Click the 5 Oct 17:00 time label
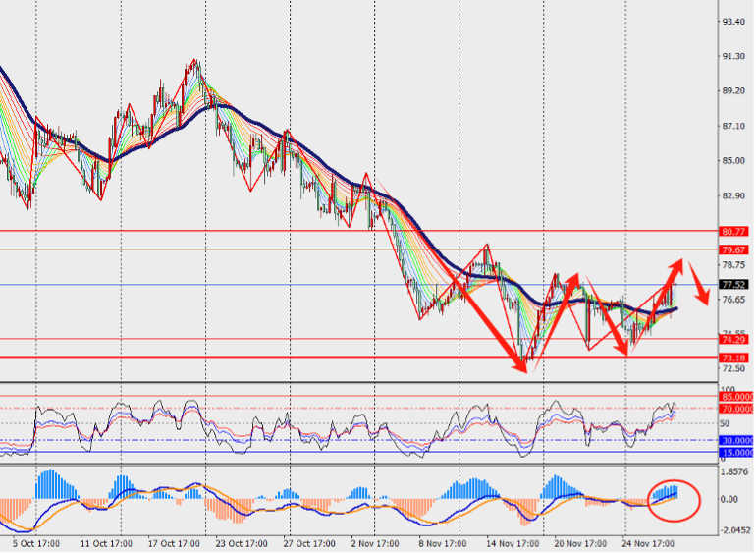This screenshot has width=756, height=553. point(36,544)
